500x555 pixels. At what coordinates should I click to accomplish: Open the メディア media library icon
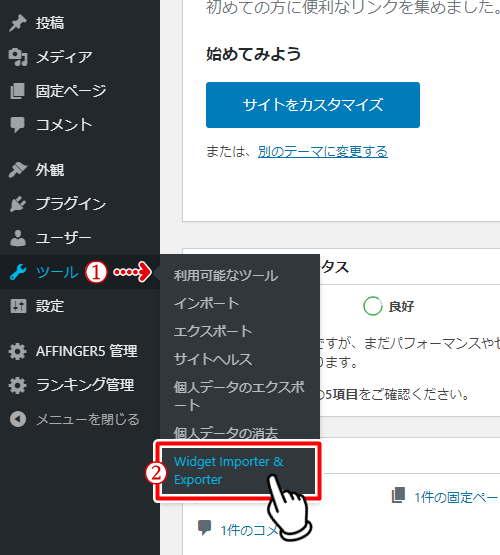coord(18,57)
